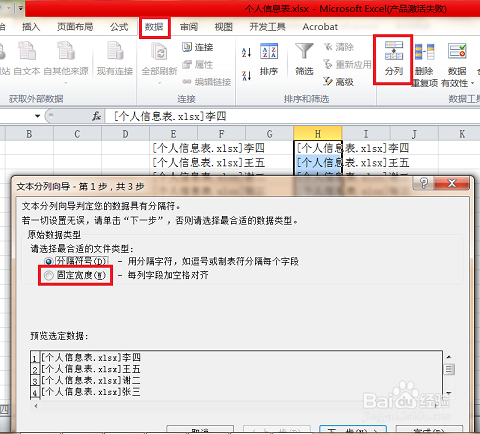Open the Text to Columns (分列) tool
480x434 pixels.
tap(394, 59)
